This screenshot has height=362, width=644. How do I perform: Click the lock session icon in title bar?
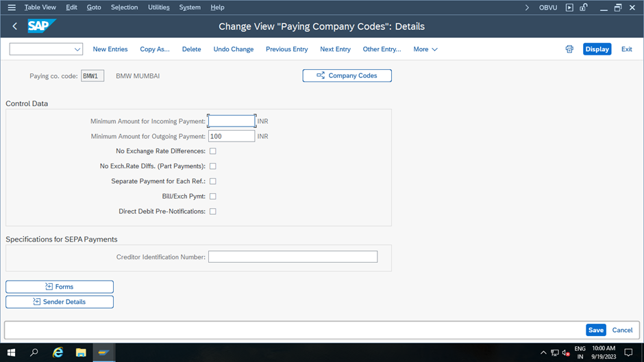click(584, 8)
